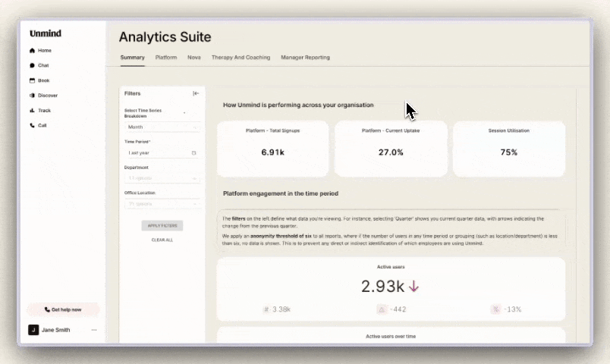Click the Jane Smith avatar badge
The width and height of the screenshot is (610, 364).
pyautogui.click(x=33, y=330)
